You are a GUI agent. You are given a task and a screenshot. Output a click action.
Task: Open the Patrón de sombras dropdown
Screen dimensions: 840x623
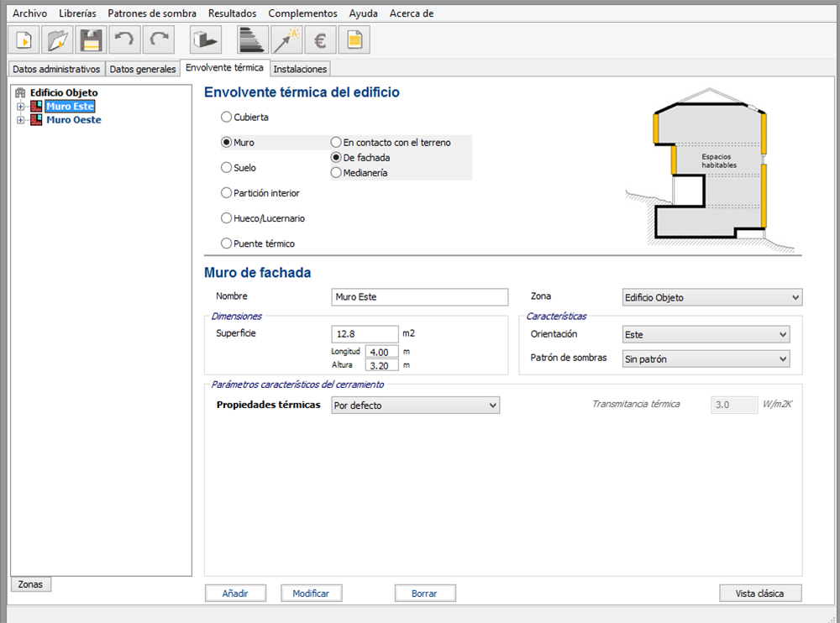click(x=706, y=359)
